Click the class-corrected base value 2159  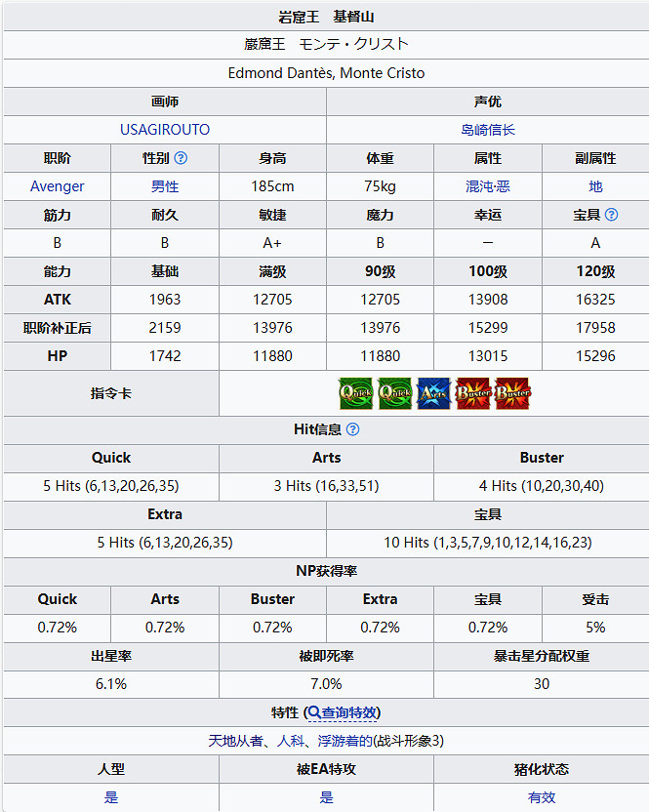coord(165,328)
